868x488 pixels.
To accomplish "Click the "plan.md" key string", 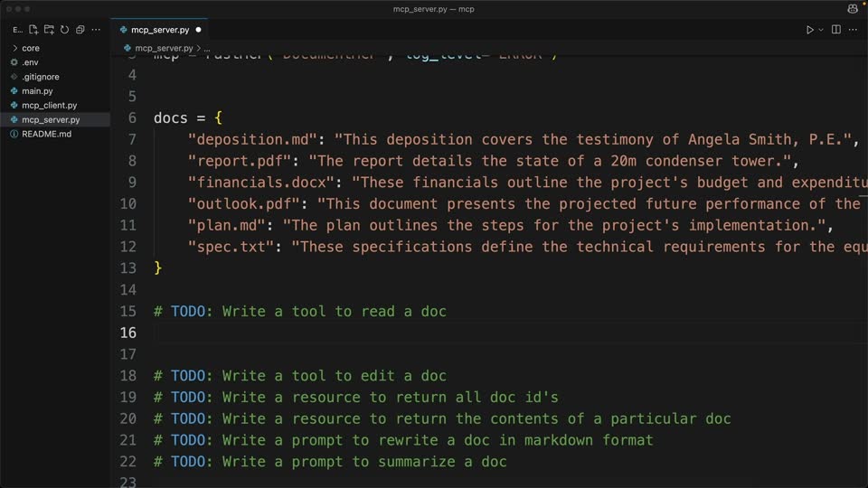I will click(x=226, y=225).
